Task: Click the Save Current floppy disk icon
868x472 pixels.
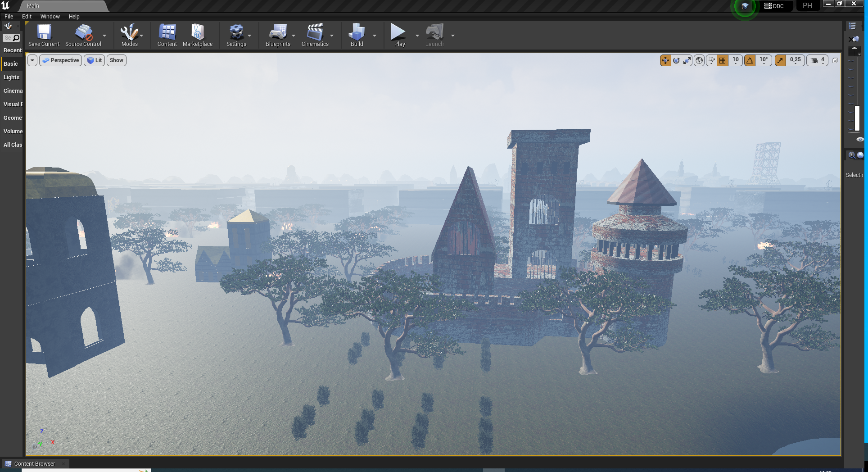Action: 44,32
